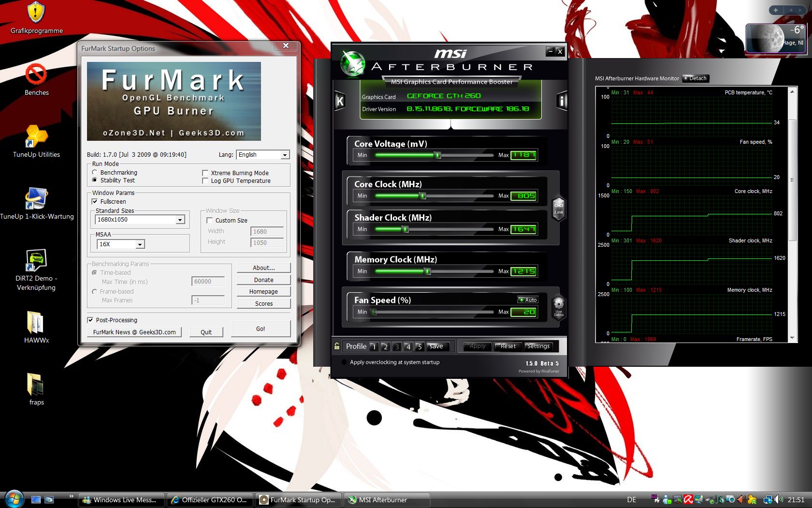
Task: Uncheck the Fullscreen checkbox
Action: (x=95, y=201)
